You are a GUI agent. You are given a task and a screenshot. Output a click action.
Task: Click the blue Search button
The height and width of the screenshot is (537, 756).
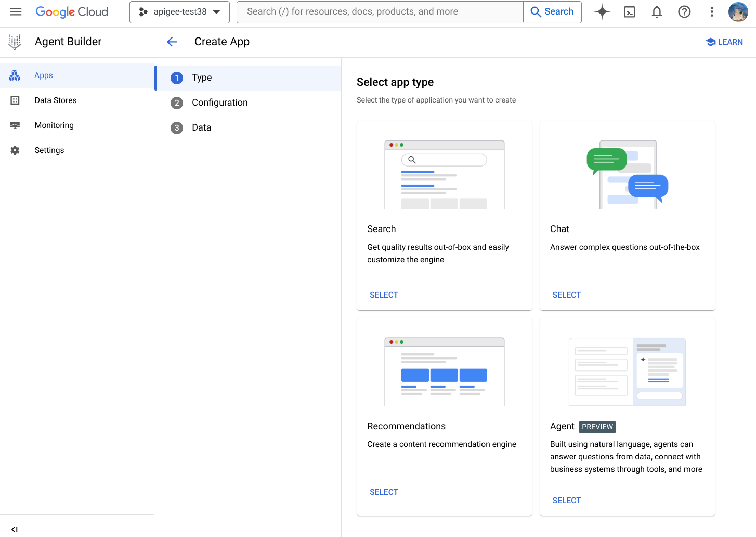click(552, 12)
